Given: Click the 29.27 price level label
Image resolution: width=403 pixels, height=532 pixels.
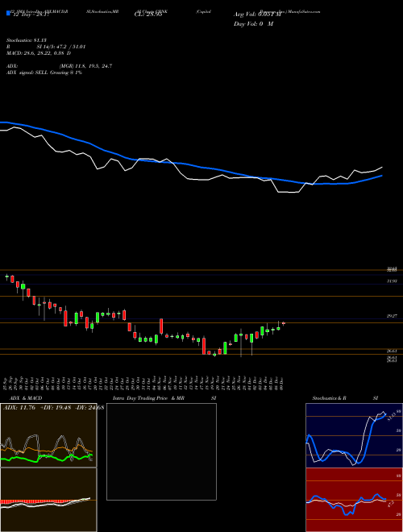Looking at the screenshot, I should pyautogui.click(x=392, y=316).
